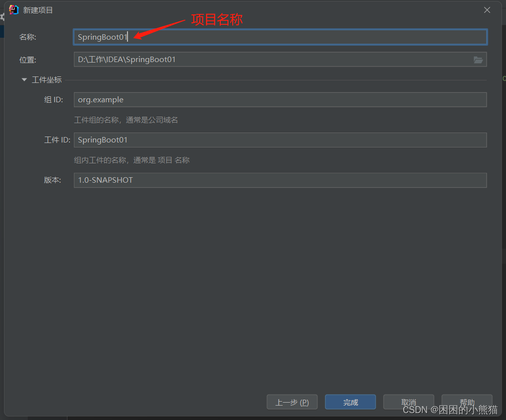506x420 pixels.
Task: Click hint text 组内工件的名称
Action: pyautogui.click(x=100, y=160)
